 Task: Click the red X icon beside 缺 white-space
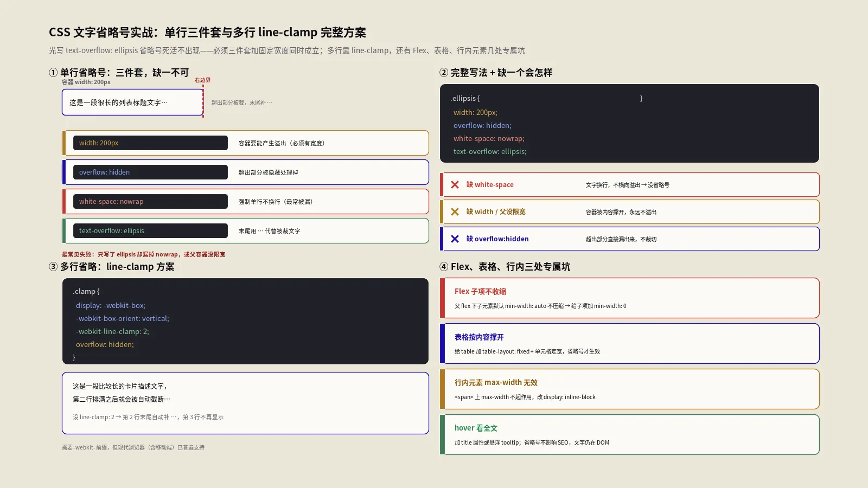(455, 185)
